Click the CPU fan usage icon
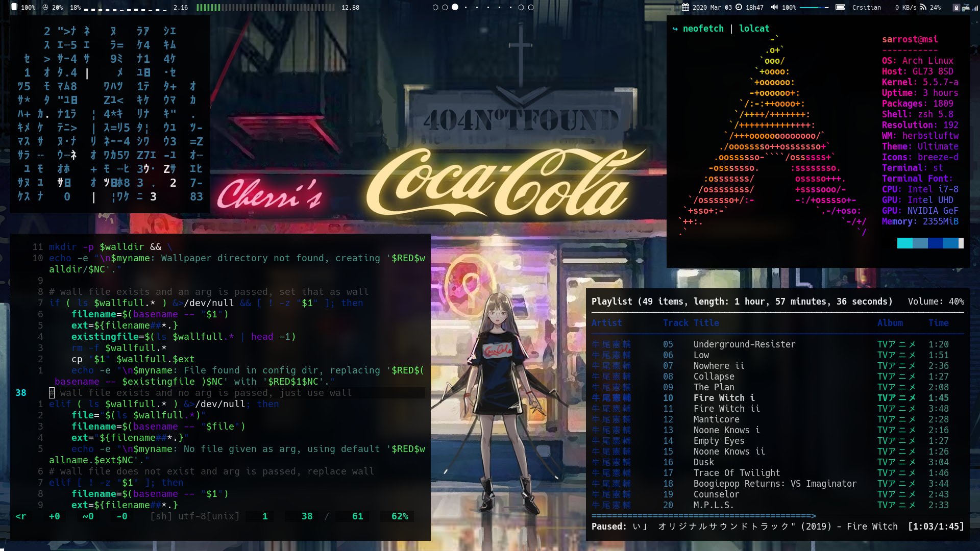 coord(45,7)
